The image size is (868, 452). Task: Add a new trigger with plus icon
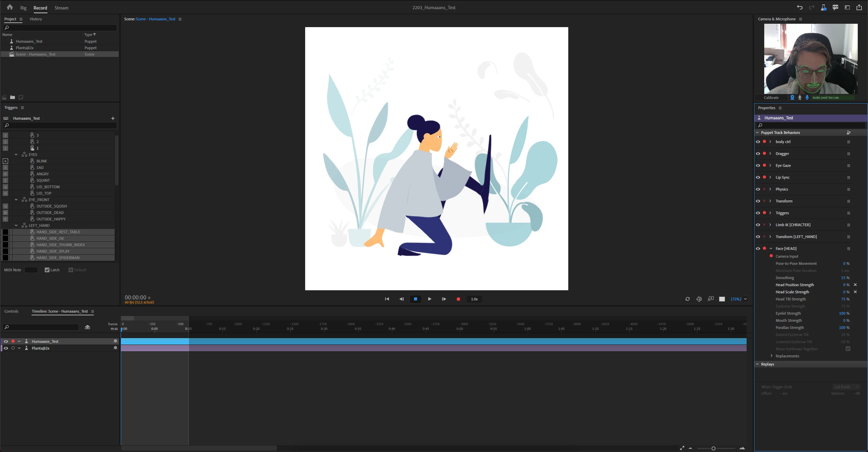[113, 118]
